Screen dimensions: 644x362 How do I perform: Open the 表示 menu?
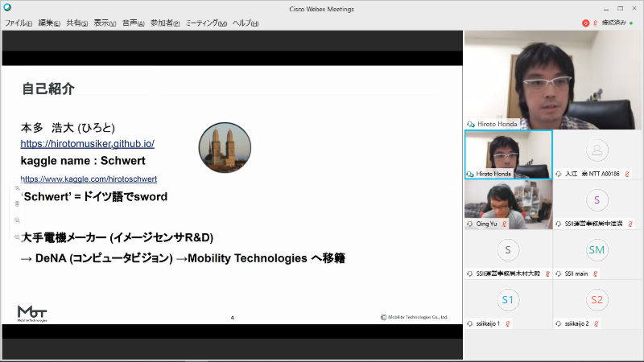click(105, 23)
